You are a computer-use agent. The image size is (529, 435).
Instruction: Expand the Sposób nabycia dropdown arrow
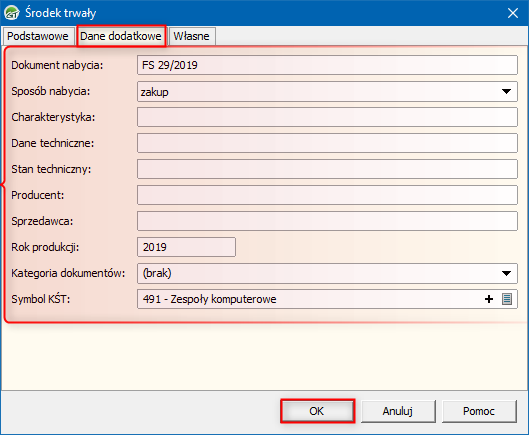click(x=506, y=91)
